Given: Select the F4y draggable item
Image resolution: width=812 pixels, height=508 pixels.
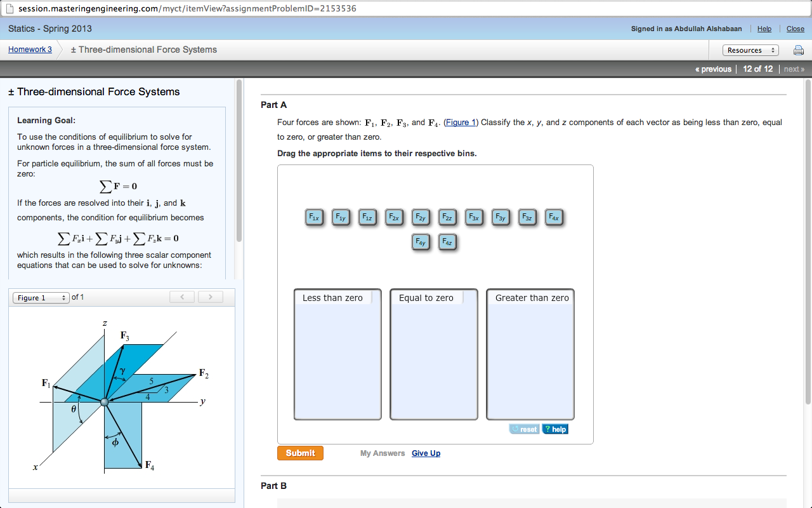Looking at the screenshot, I should [421, 242].
